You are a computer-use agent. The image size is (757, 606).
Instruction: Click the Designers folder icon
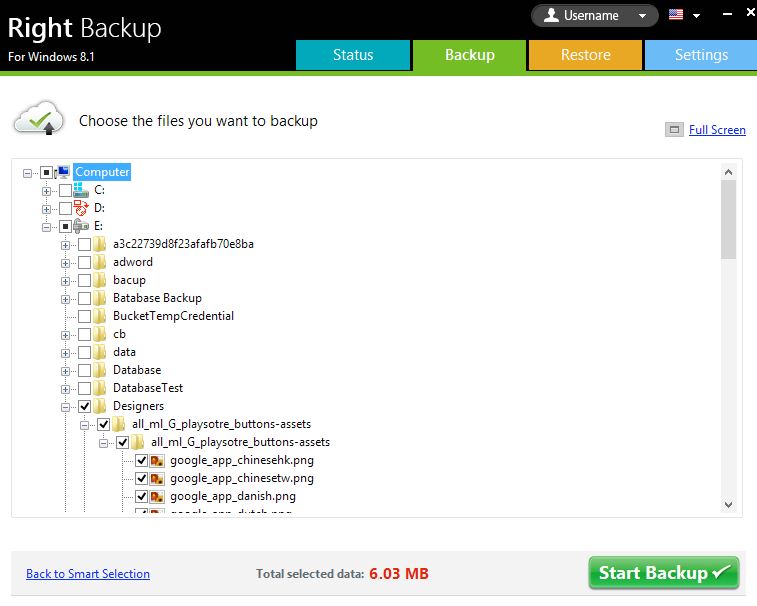click(100, 406)
